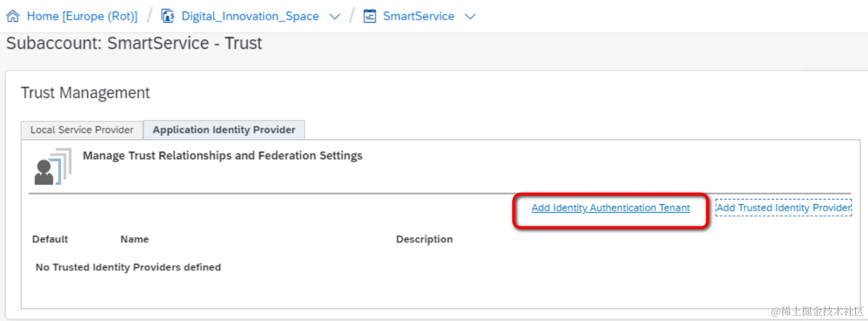Image resolution: width=868 pixels, height=321 pixels.
Task: Click the SmartService subaccount icon
Action: [369, 16]
